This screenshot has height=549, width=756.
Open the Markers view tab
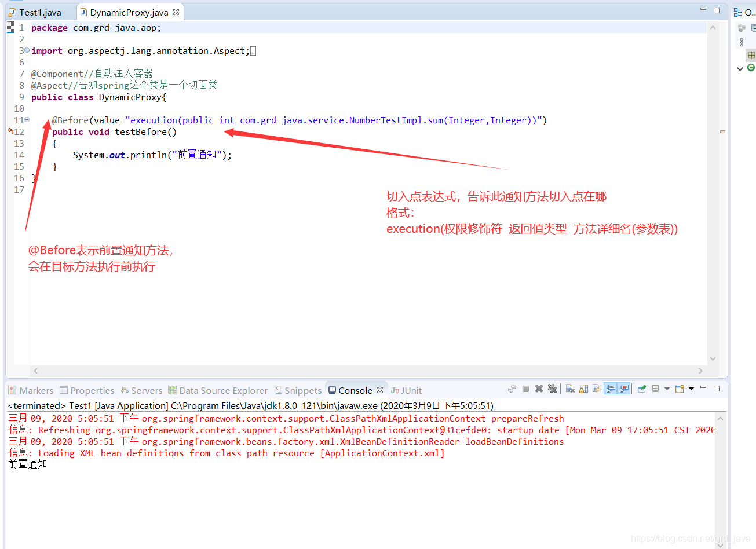pyautogui.click(x=31, y=390)
